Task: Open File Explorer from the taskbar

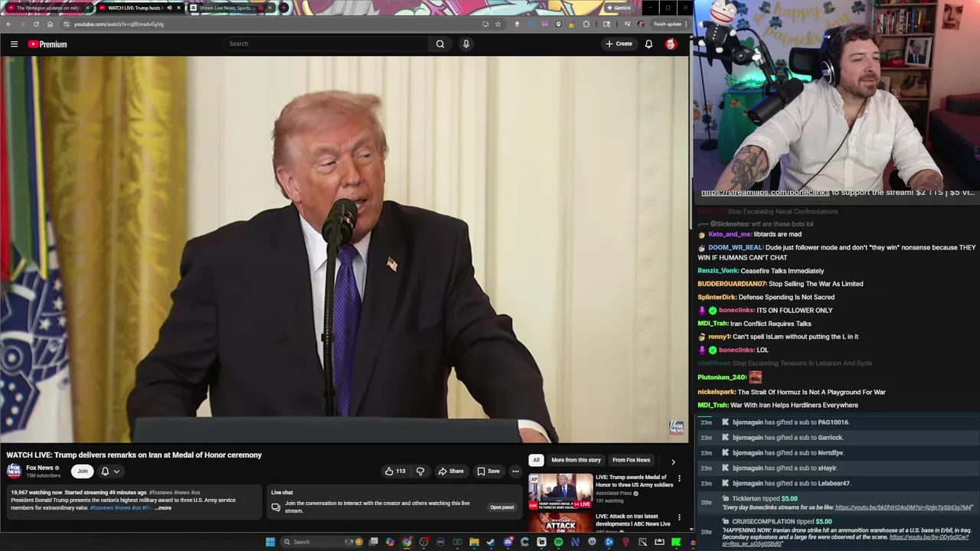Action: [474, 542]
